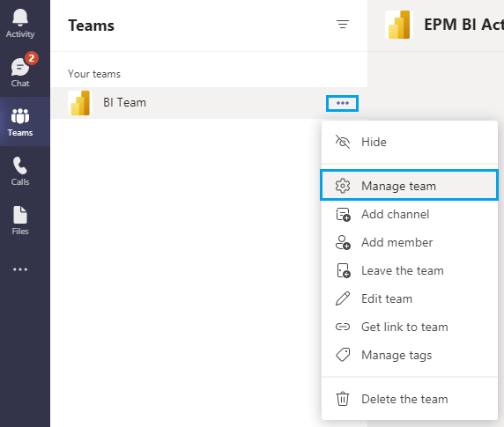
Task: Click the BI Team Power BI avatar
Action: tap(80, 103)
